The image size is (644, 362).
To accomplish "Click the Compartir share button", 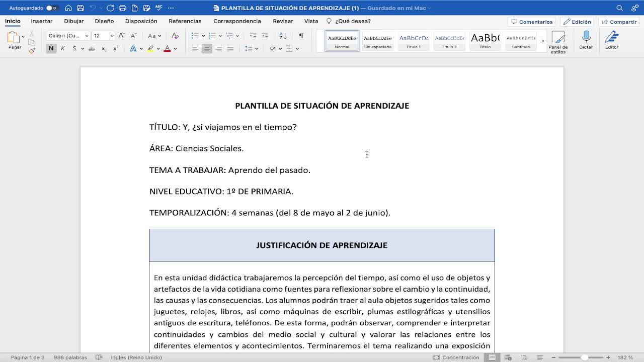I will tap(619, 22).
